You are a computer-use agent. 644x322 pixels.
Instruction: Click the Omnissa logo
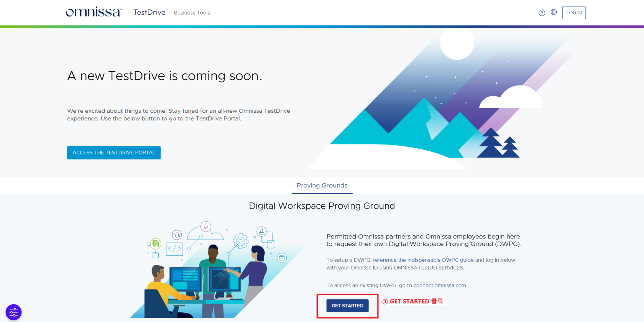click(x=94, y=12)
